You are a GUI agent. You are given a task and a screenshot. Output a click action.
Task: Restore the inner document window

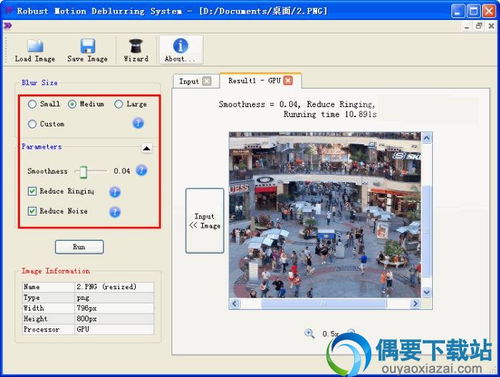(479, 26)
